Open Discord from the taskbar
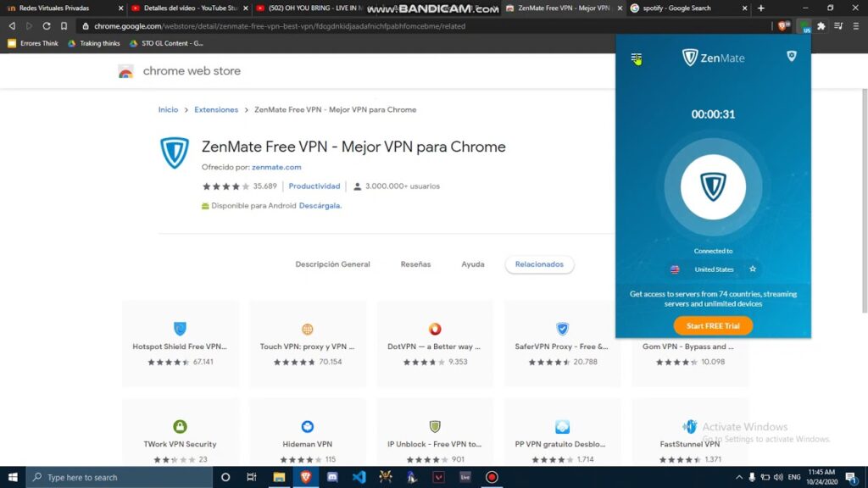868x488 pixels. coord(332,477)
